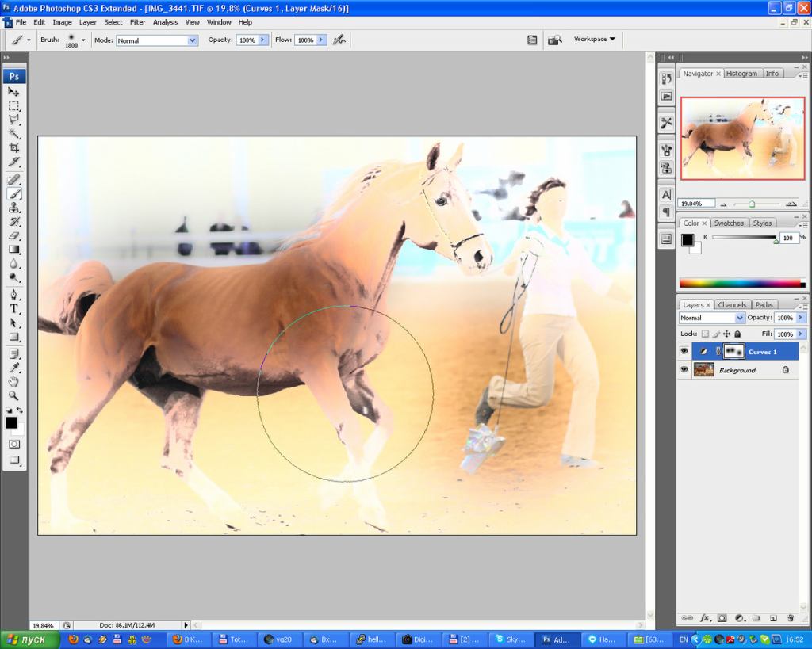Hide the Background layer visibility eye

[x=684, y=370]
